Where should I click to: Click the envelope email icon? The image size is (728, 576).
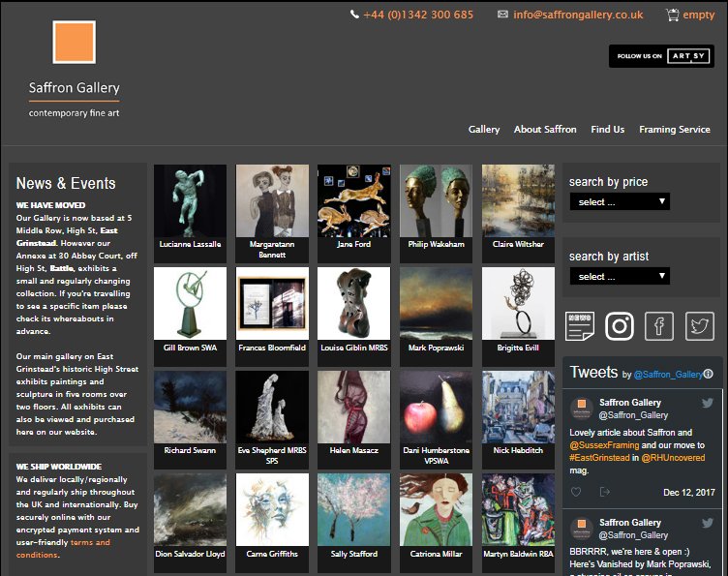pos(502,15)
